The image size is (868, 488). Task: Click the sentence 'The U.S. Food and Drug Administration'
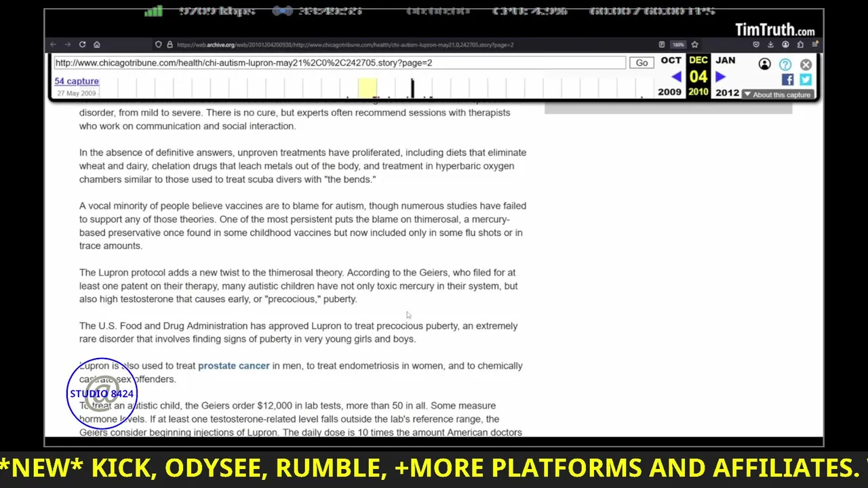(x=298, y=332)
